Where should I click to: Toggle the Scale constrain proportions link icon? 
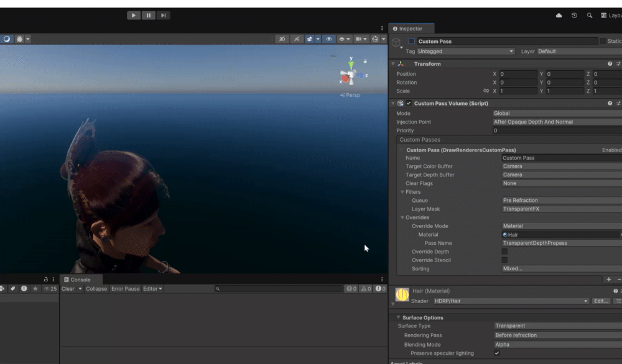pyautogui.click(x=486, y=91)
